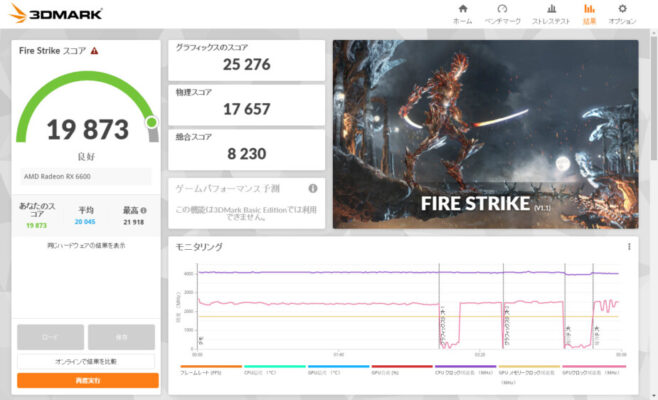Click the greyed-out Load (ロード) button
This screenshot has width=658, height=400.
50,337
